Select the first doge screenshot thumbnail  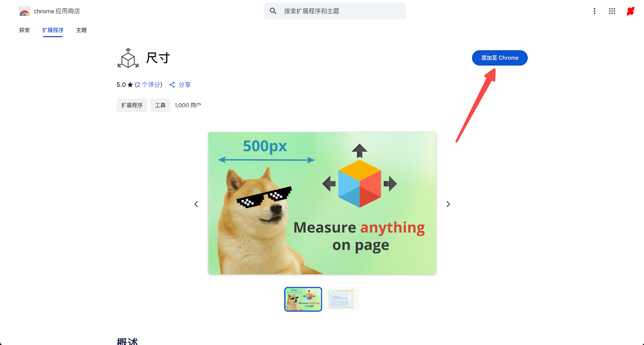coord(303,299)
